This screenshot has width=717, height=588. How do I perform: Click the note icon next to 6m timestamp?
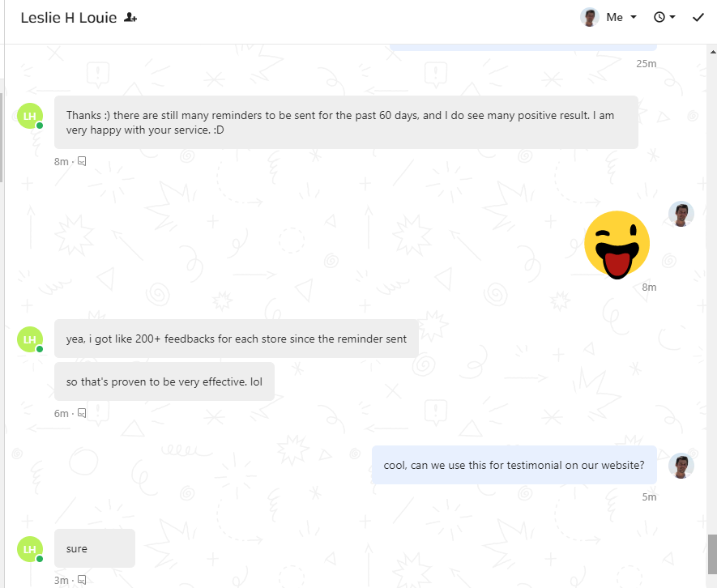[x=82, y=413]
